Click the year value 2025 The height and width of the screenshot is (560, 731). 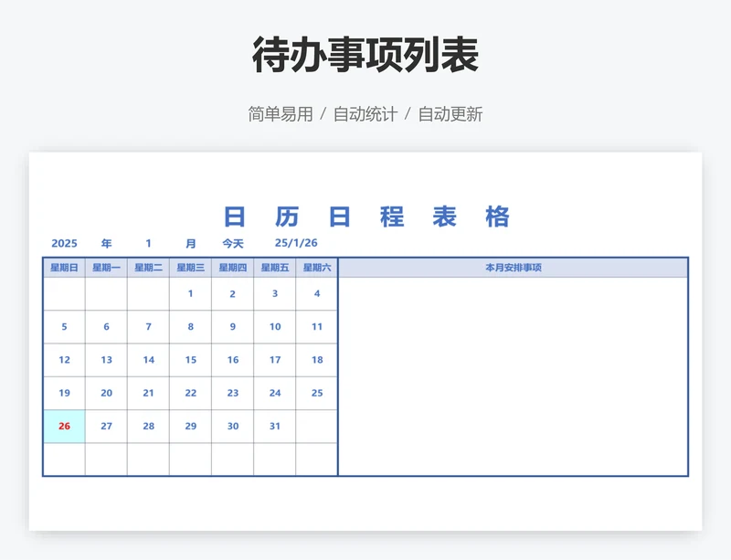tap(64, 243)
